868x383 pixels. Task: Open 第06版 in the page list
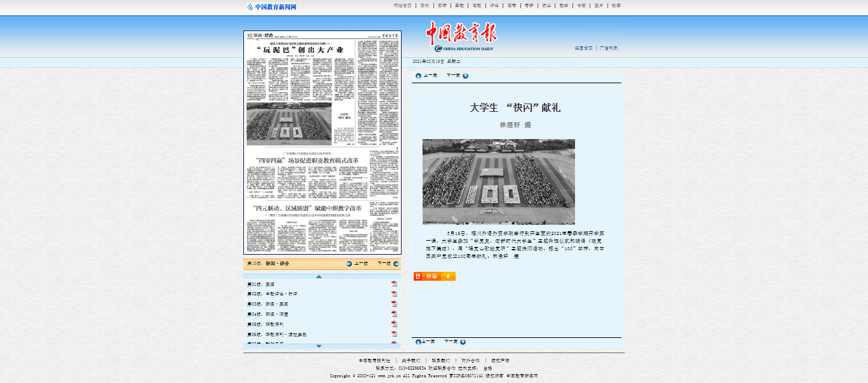[277, 334]
